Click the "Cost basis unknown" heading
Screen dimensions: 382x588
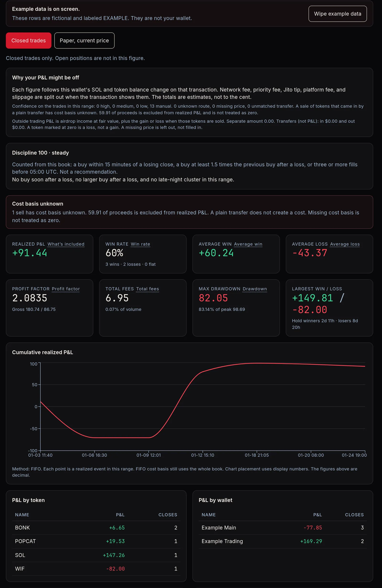38,204
